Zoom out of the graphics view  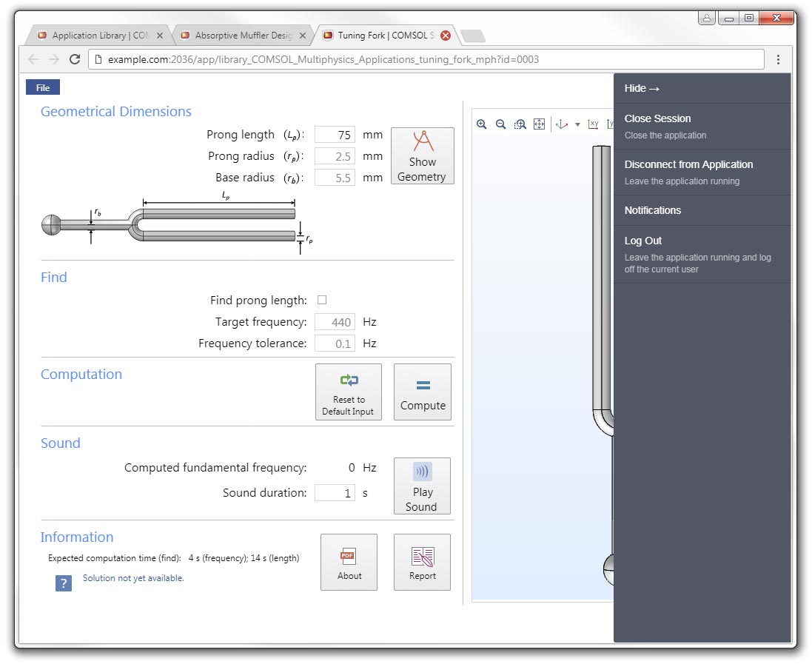pyautogui.click(x=500, y=124)
